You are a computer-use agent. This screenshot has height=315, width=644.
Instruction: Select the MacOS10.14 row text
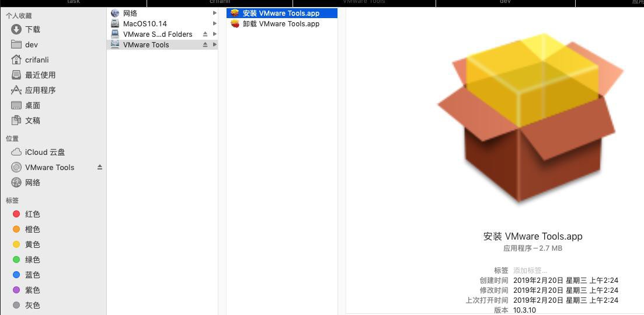(145, 24)
